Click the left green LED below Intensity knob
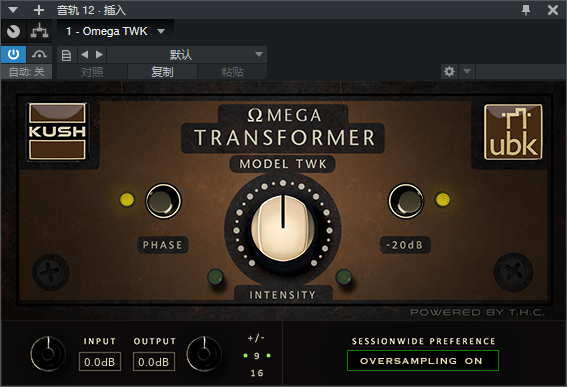Image resolution: width=567 pixels, height=387 pixels. tap(215, 277)
